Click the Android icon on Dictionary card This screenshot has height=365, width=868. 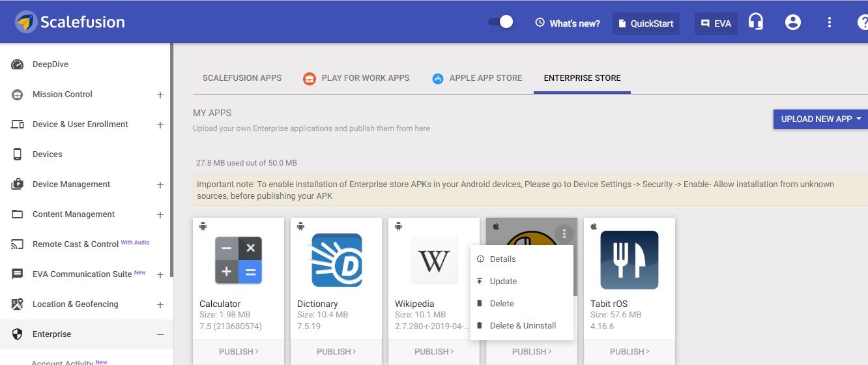(300, 226)
